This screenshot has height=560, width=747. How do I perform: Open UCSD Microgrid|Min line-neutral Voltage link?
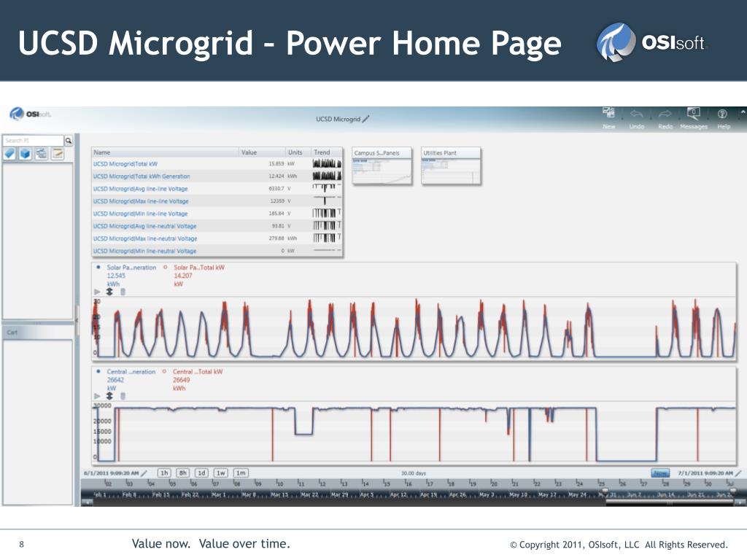tap(145, 251)
